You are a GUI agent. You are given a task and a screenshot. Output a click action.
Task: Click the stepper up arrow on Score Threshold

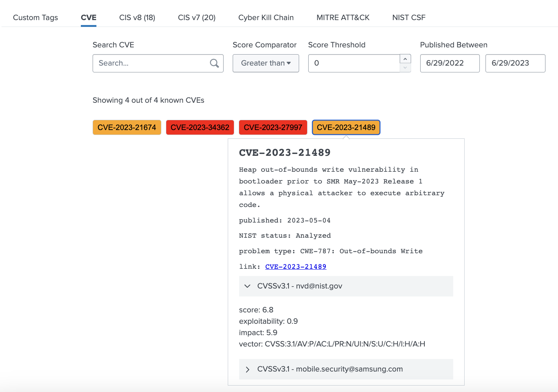coord(405,59)
